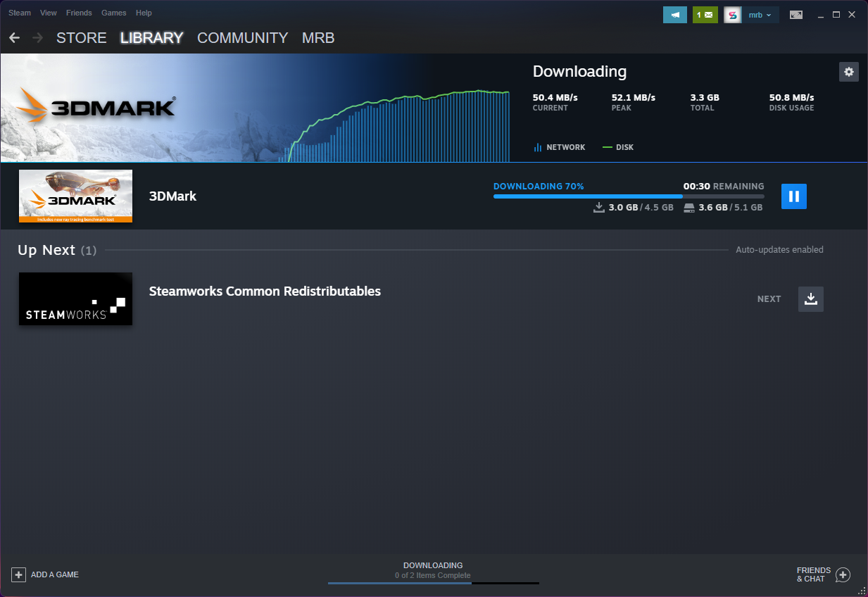Open the Help menu
The width and height of the screenshot is (868, 597).
tap(144, 13)
